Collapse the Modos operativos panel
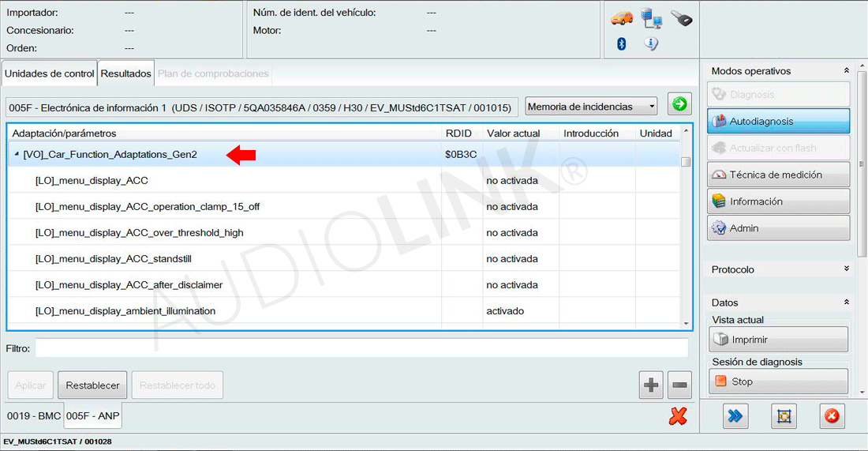The height and width of the screenshot is (451, 868). point(847,71)
